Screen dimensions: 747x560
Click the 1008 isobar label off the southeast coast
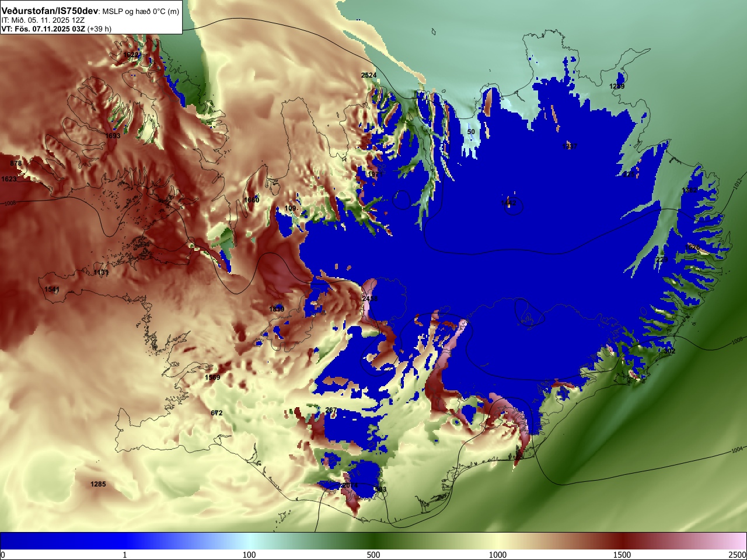click(736, 339)
